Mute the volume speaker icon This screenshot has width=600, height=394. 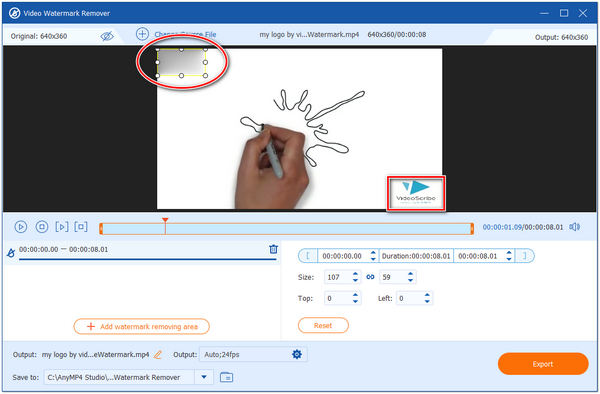pos(574,227)
